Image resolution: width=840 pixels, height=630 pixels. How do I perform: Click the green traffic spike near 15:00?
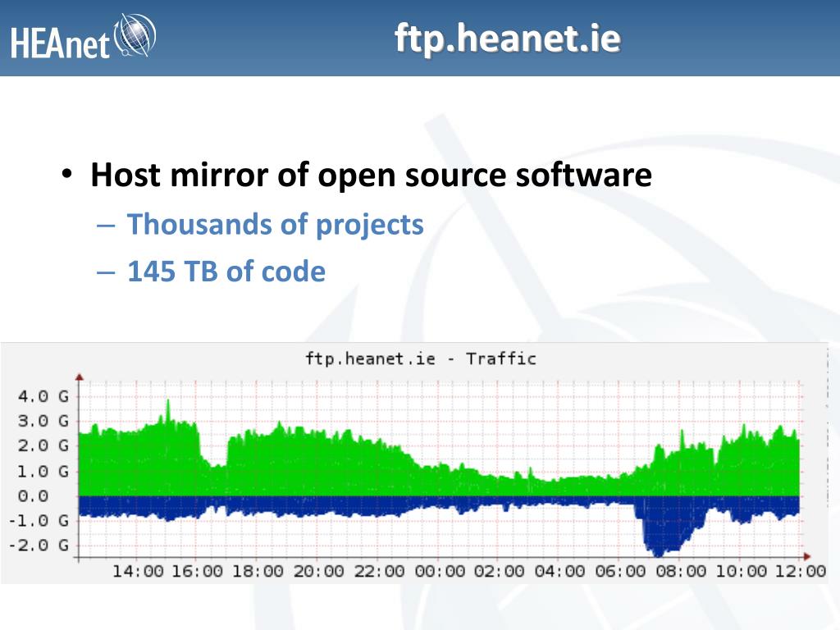pos(168,412)
